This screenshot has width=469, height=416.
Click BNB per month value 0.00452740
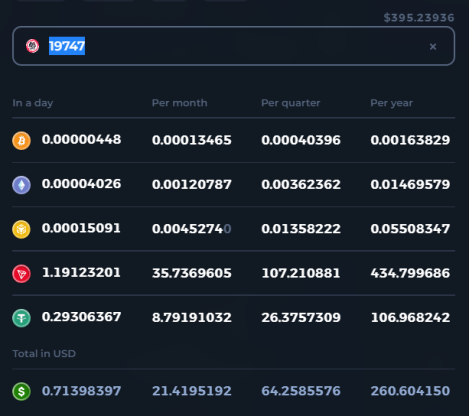(192, 229)
